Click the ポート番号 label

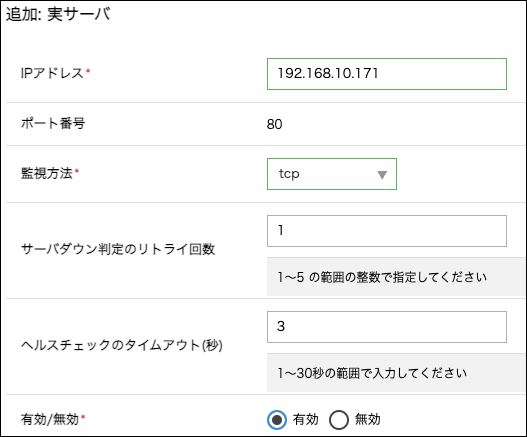53,123
